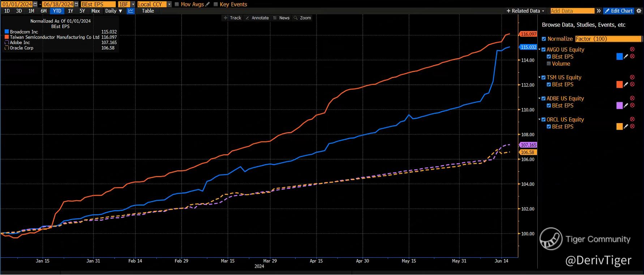This screenshot has height=275, width=644.
Task: Remove ORCL US Equity security
Action: pos(632,119)
